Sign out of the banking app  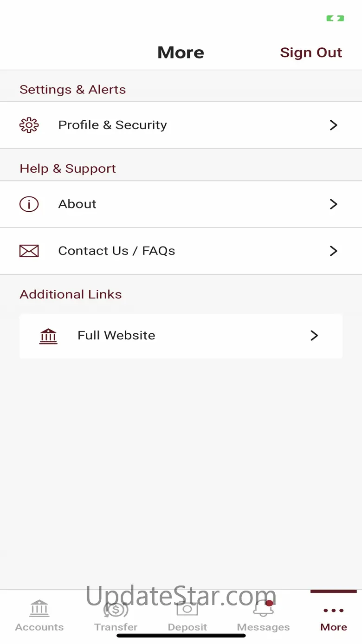pos(311,52)
